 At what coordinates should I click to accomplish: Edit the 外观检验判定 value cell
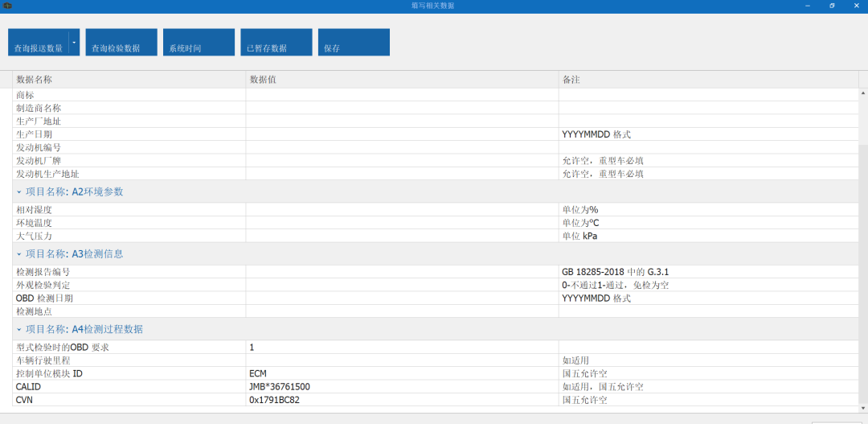click(x=403, y=285)
